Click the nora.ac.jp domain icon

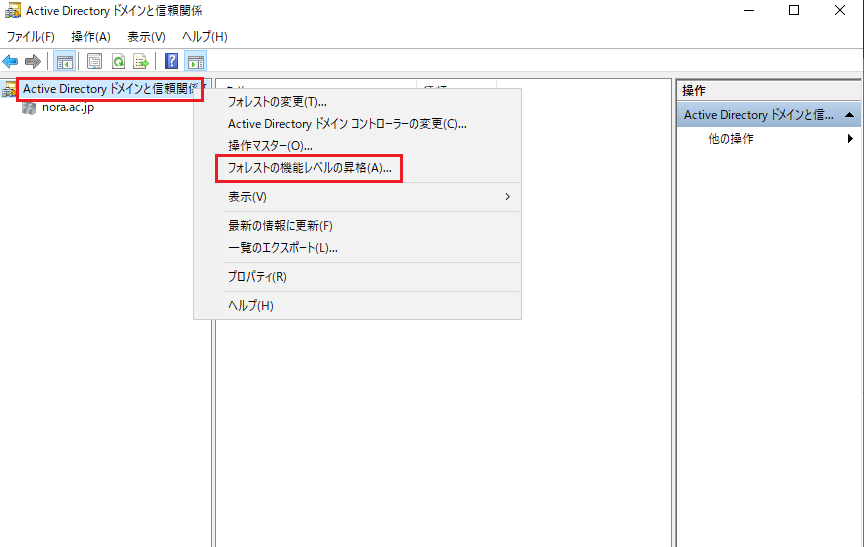tap(29, 107)
